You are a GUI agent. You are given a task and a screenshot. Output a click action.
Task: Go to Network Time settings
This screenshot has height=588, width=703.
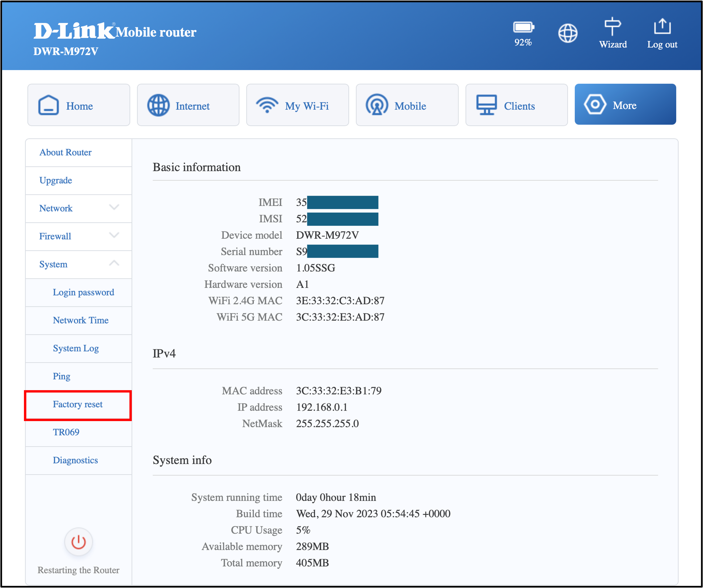79,321
